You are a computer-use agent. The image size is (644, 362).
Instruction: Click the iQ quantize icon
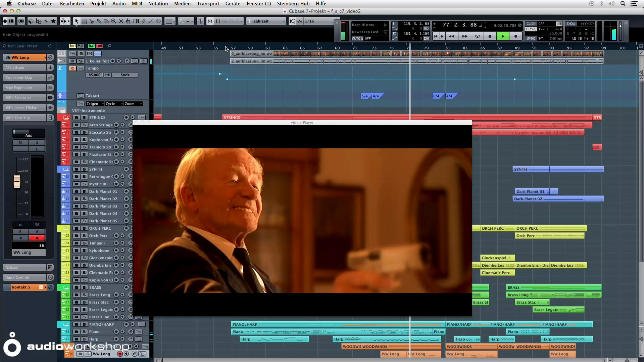click(x=292, y=21)
